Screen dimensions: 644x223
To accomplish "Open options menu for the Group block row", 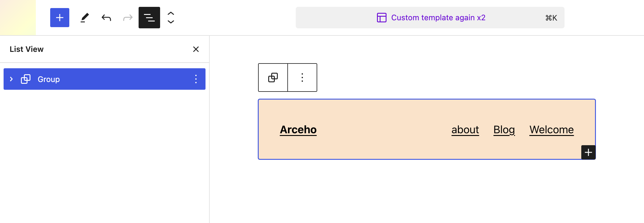I will pos(196,79).
